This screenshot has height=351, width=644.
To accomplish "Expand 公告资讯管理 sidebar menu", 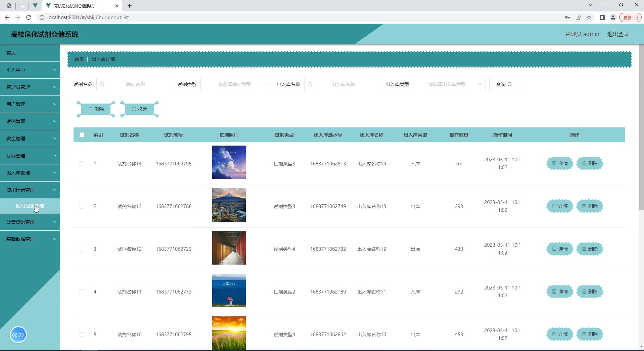I will click(x=30, y=222).
